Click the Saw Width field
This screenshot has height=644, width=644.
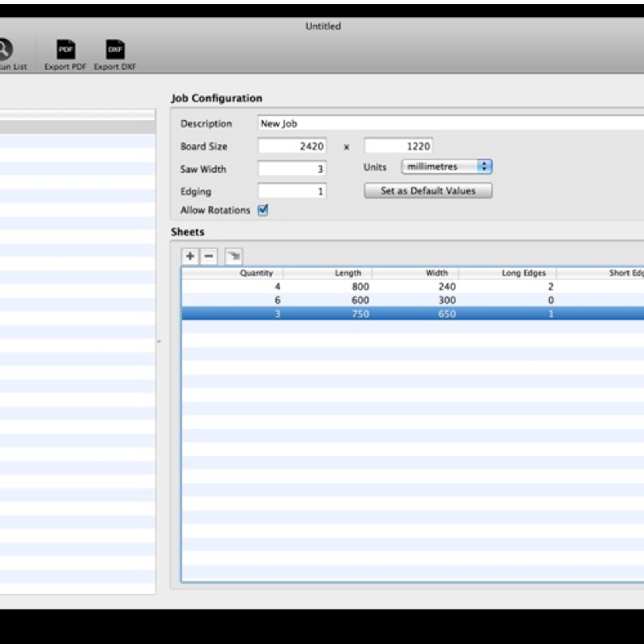tap(292, 169)
